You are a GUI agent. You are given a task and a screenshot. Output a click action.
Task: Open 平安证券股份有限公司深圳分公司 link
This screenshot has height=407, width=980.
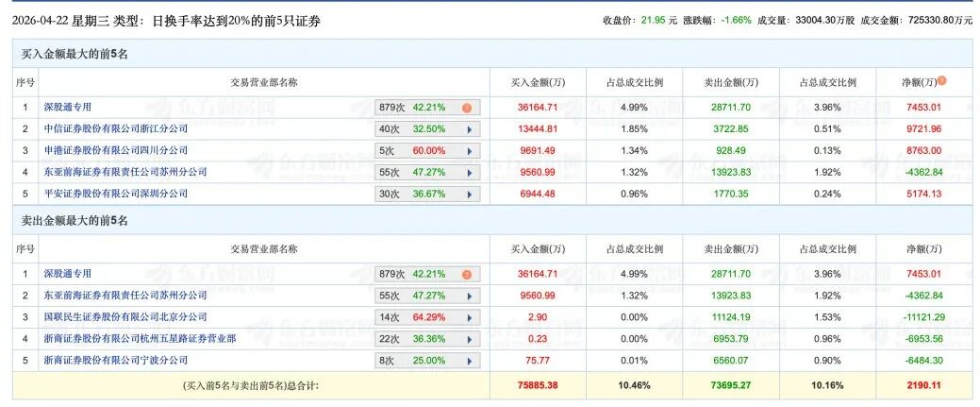(x=116, y=195)
